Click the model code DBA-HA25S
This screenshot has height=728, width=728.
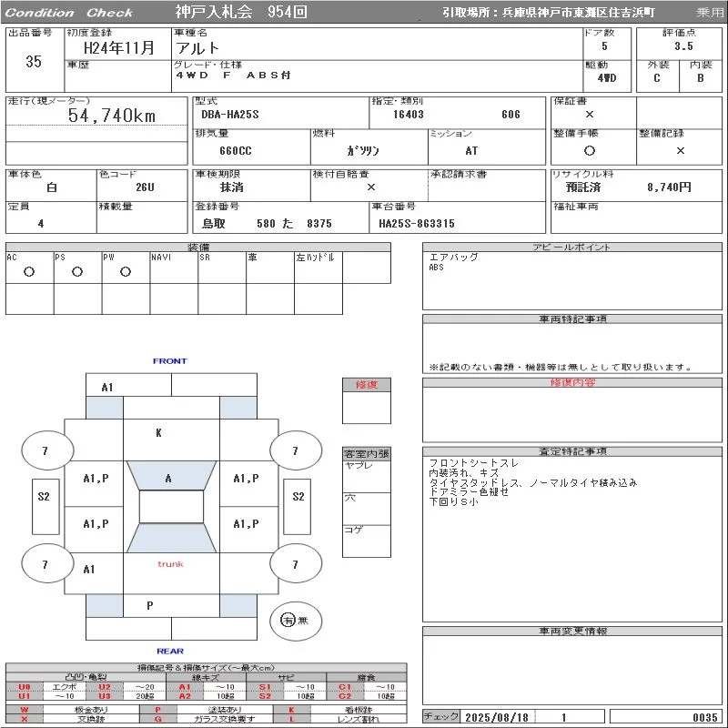230,115
